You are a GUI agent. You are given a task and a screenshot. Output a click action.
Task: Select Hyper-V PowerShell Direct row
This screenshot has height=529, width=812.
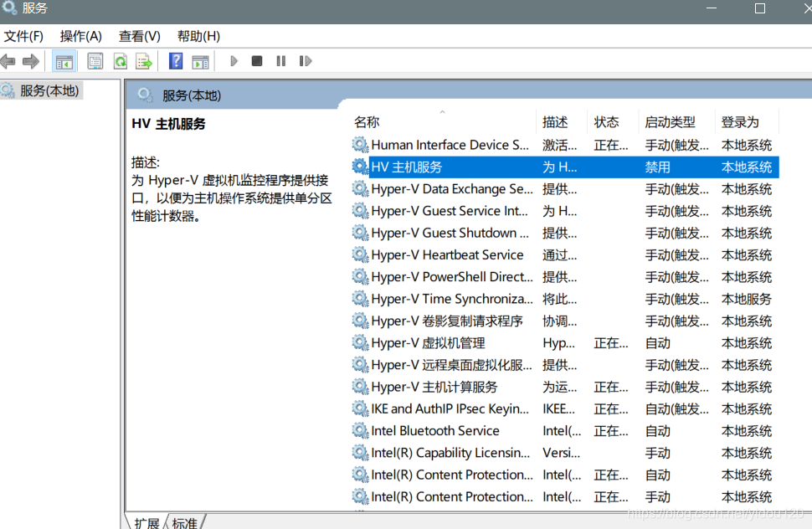565,277
